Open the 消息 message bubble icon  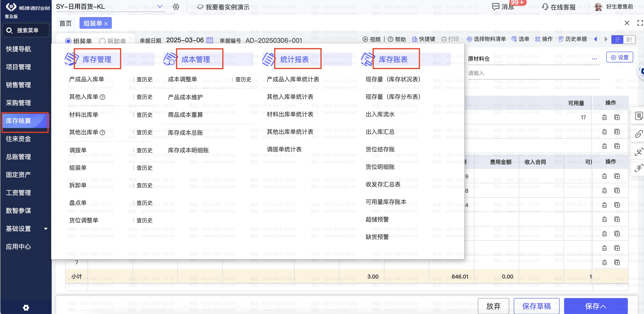pos(496,7)
